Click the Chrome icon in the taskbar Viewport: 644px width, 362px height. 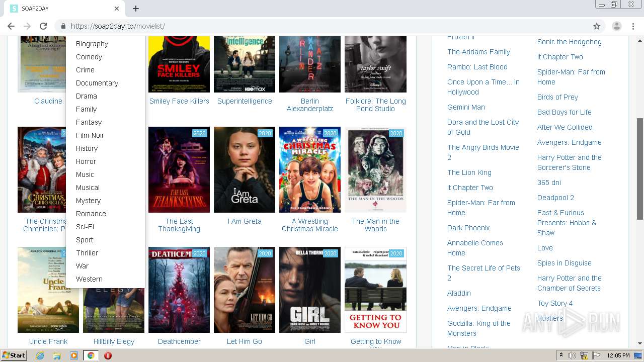pos(91,355)
